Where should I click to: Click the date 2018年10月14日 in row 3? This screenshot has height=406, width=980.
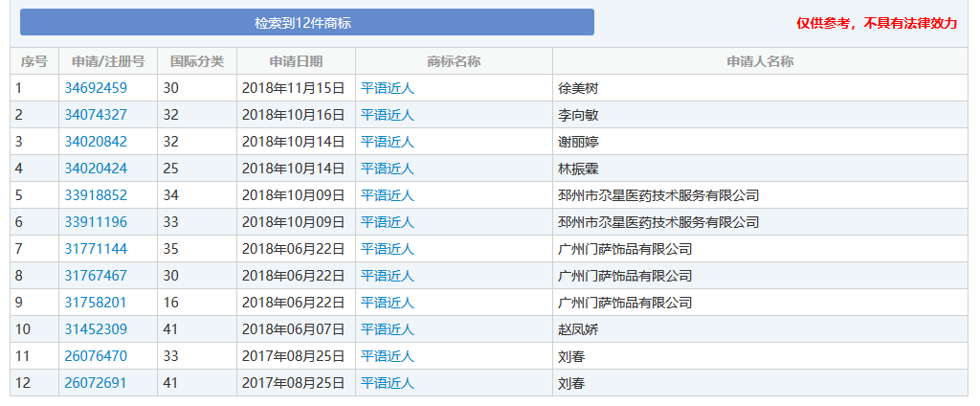pos(294,142)
